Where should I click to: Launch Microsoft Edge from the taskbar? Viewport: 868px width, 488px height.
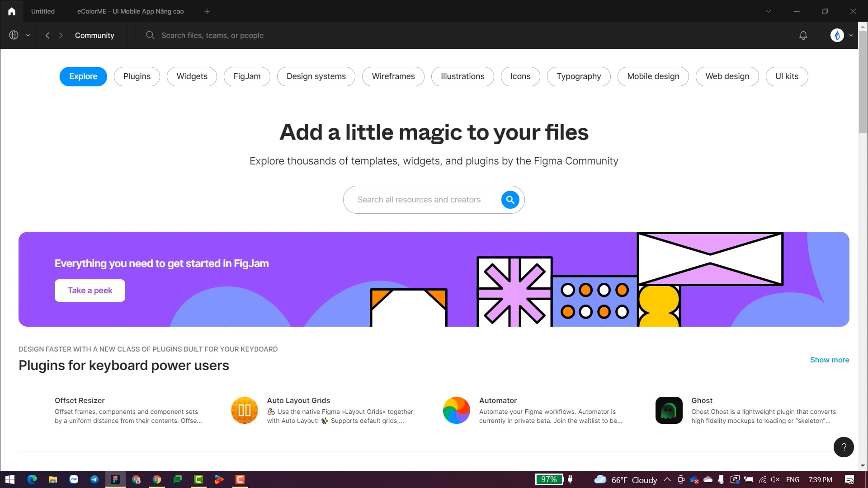(32, 479)
